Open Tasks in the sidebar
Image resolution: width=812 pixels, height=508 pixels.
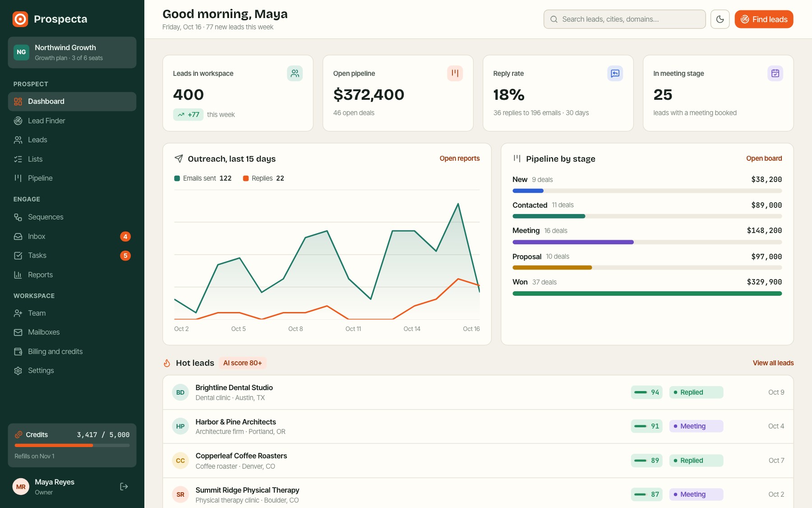[x=72, y=256]
